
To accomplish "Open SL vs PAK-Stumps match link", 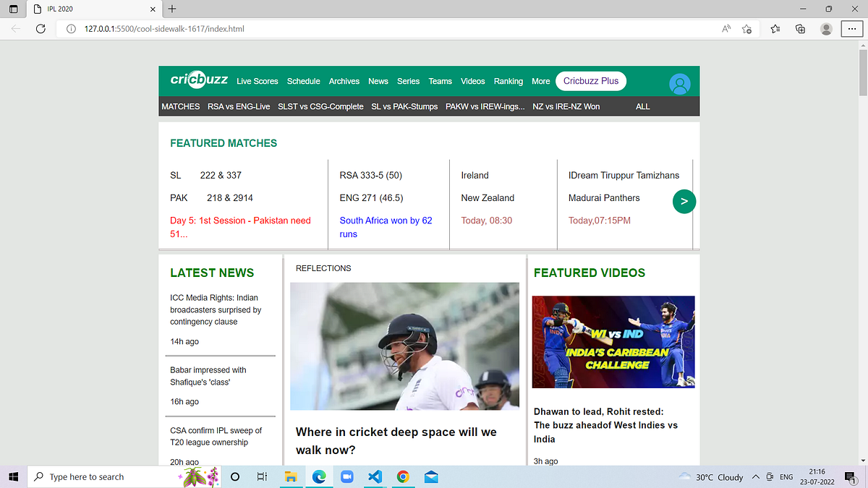I will [404, 106].
